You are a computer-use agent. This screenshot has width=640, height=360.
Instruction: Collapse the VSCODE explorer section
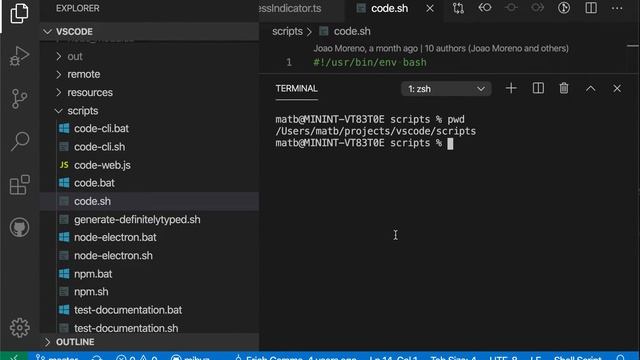tap(149, 31)
